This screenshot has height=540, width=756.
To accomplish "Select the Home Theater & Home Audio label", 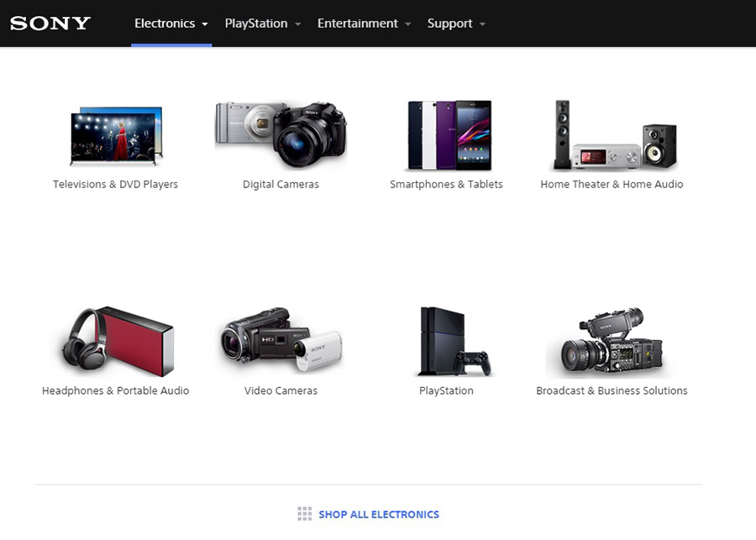I will [x=612, y=184].
